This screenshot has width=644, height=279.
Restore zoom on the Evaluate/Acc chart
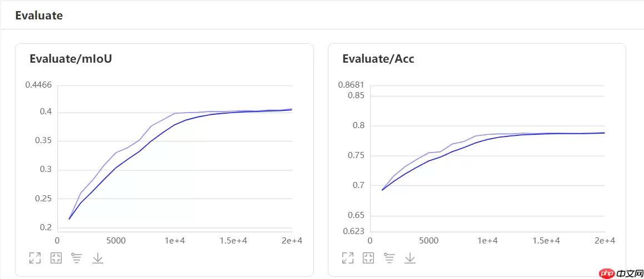(368, 258)
